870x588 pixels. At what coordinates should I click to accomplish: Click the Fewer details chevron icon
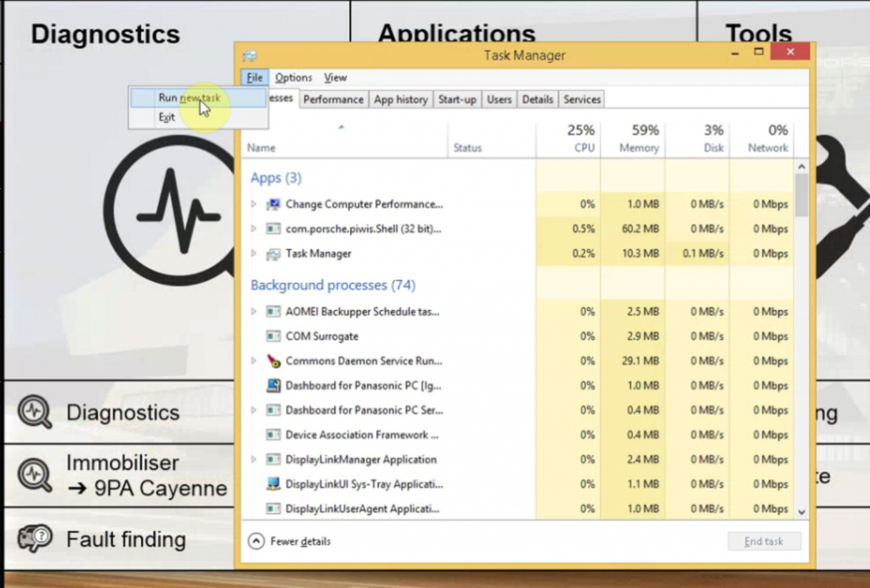point(257,541)
